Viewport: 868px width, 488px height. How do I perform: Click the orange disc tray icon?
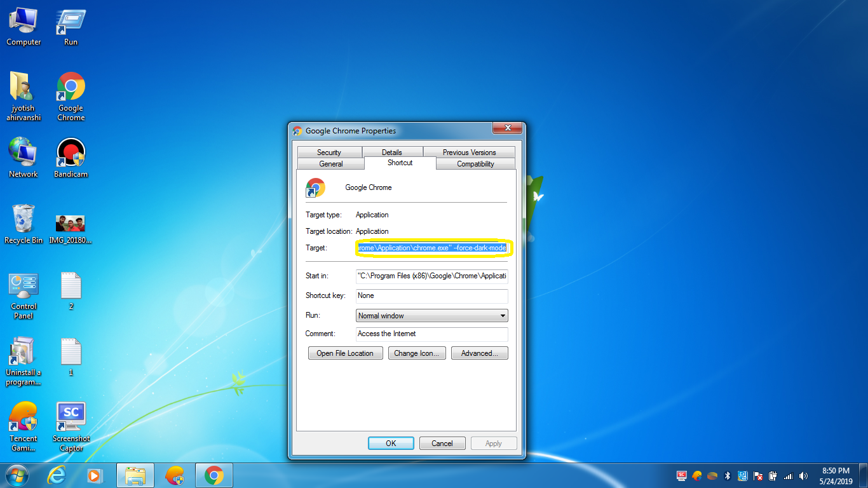coord(712,475)
